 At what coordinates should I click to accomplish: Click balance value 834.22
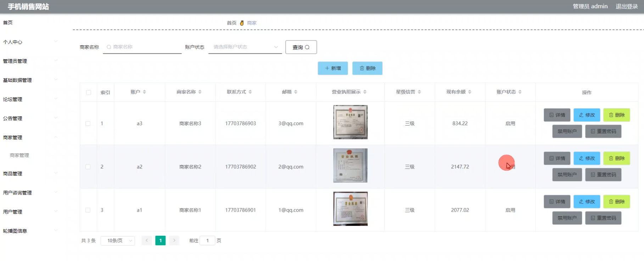coord(460,123)
